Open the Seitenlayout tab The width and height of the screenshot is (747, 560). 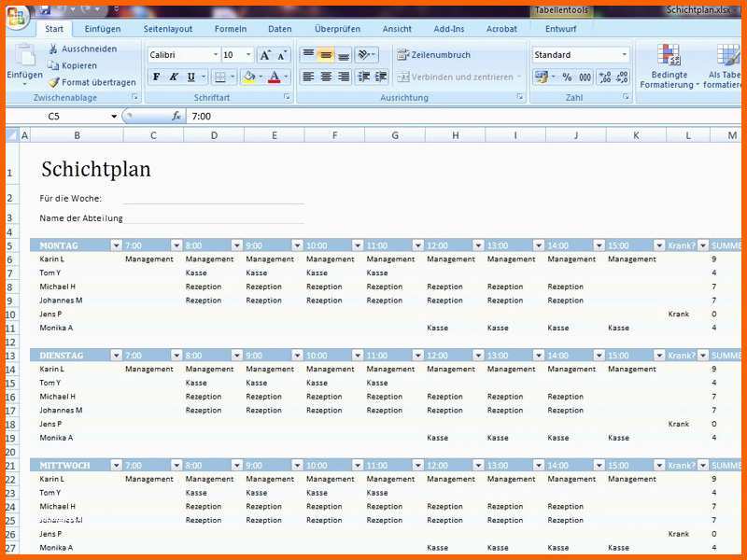(168, 29)
